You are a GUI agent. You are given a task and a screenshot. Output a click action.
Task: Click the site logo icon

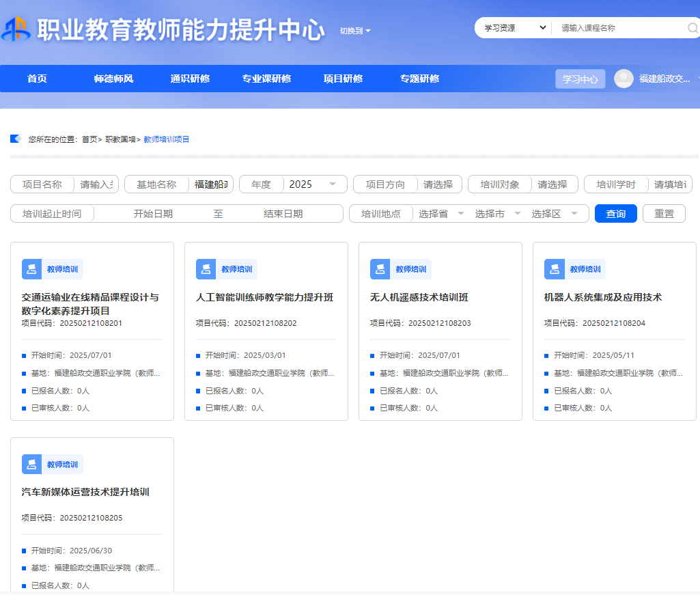tap(16, 29)
